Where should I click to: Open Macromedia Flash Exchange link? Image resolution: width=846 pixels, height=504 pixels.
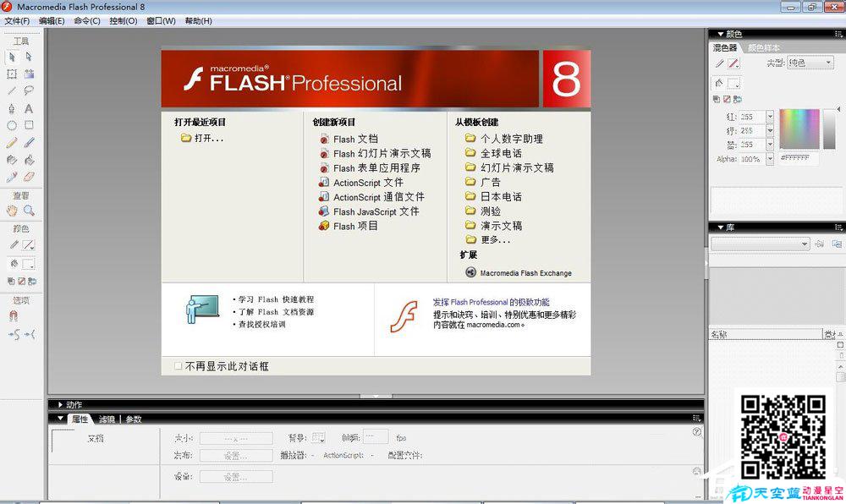pos(519,273)
